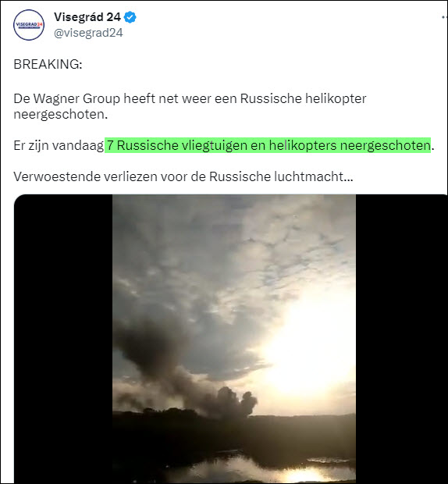Click the right black bar of video
The image size is (448, 484).
point(401,339)
